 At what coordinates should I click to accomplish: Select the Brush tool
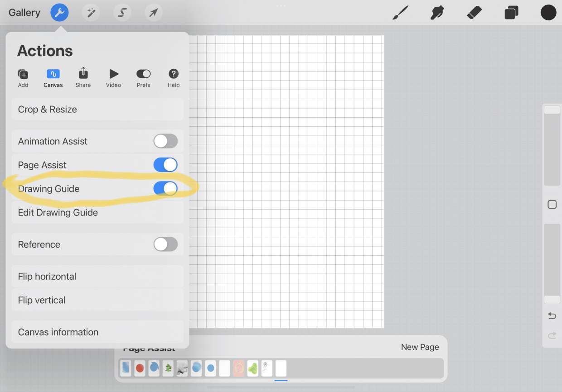pyautogui.click(x=400, y=13)
